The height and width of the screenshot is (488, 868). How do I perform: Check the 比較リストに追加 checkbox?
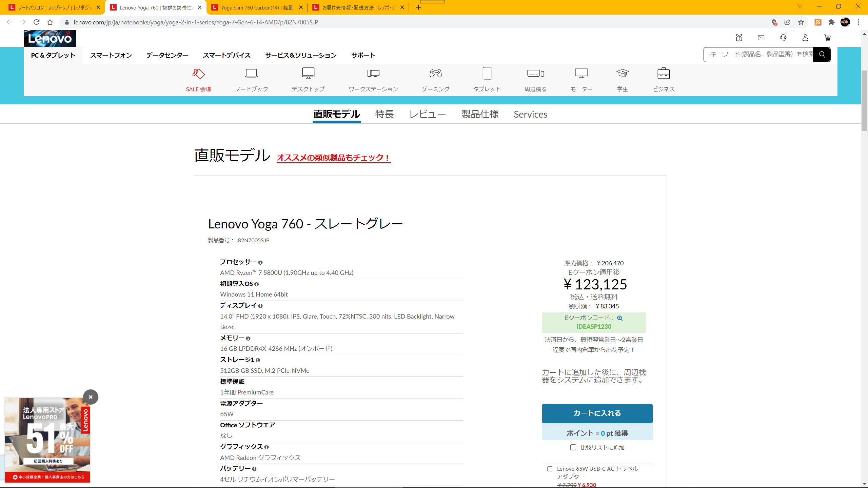pyautogui.click(x=573, y=447)
